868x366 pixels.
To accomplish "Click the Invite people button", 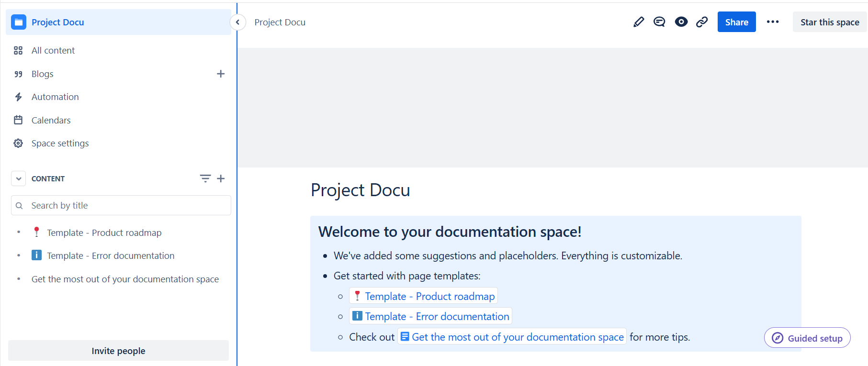I will tap(118, 351).
